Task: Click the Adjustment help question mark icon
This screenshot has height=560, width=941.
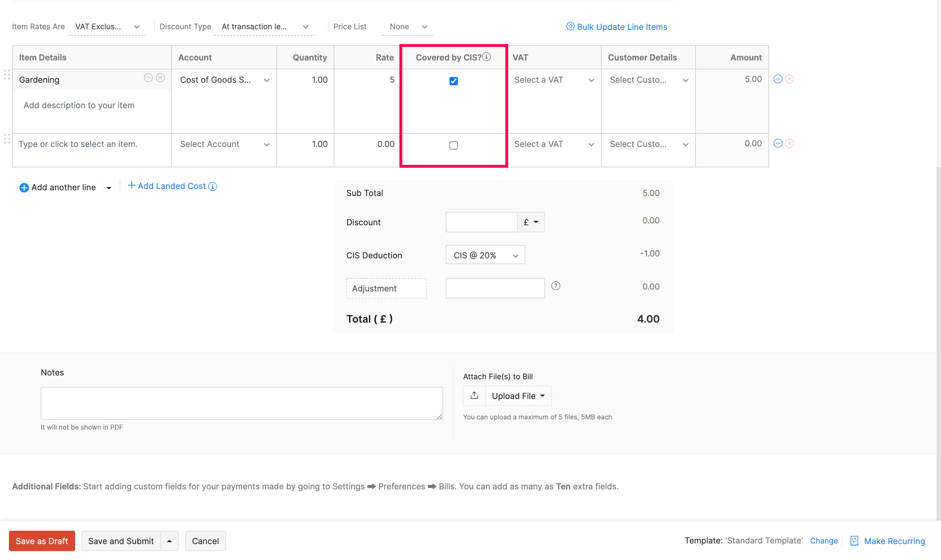Action: [556, 286]
